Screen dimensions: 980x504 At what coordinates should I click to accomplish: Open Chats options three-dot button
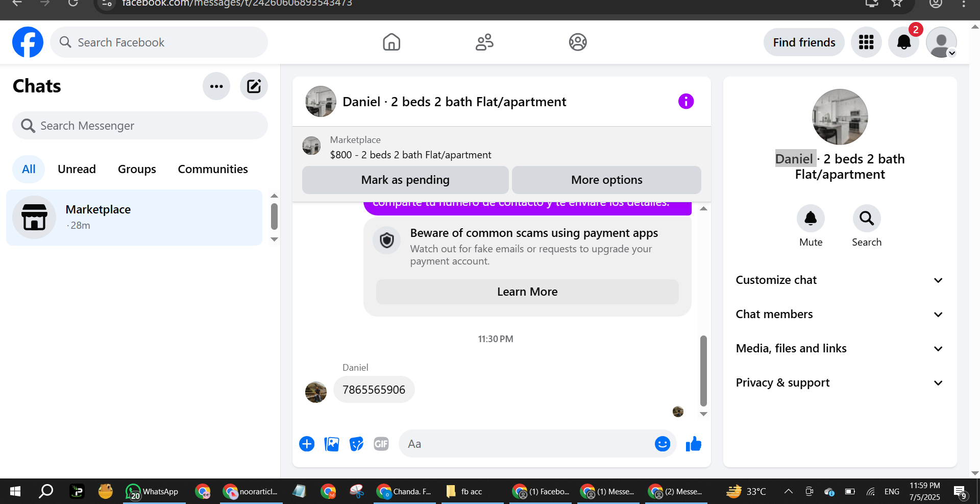tap(216, 86)
